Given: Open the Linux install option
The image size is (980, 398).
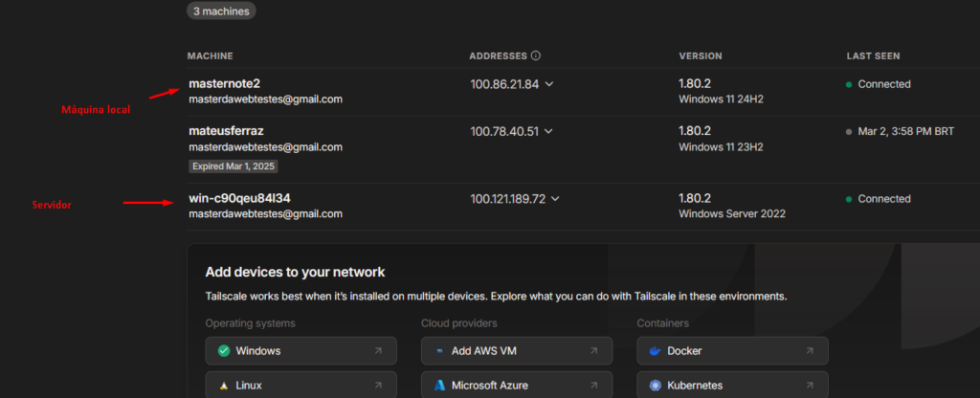Looking at the screenshot, I should click(x=301, y=385).
